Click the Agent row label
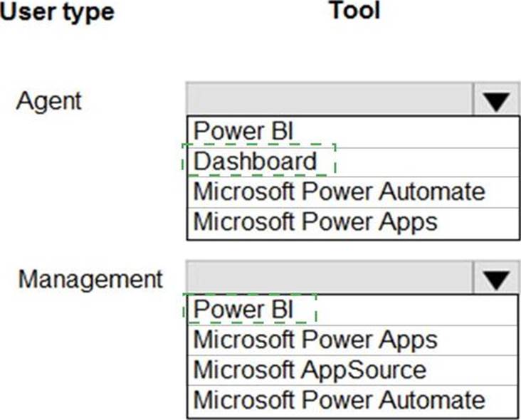Screen dimensions: 521x420 pyautogui.click(x=49, y=100)
